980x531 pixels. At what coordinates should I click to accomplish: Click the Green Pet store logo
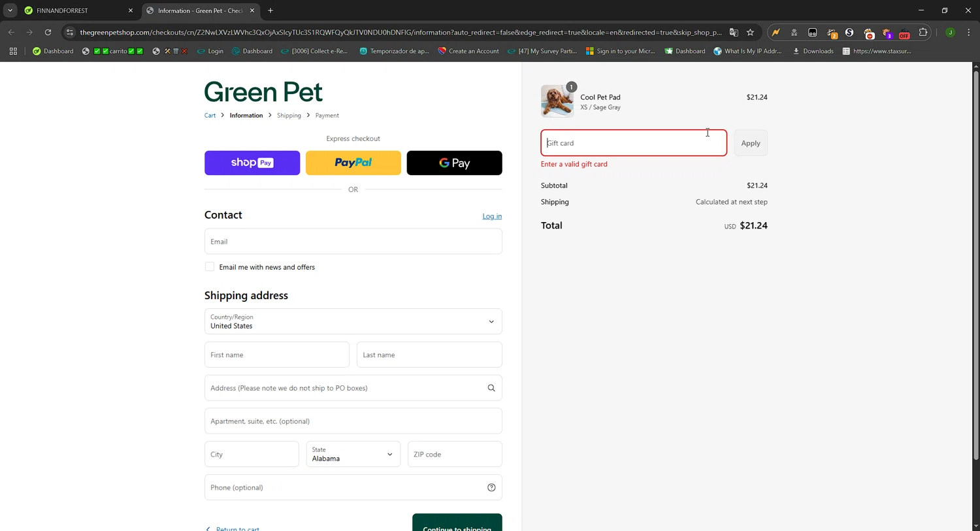tap(263, 92)
